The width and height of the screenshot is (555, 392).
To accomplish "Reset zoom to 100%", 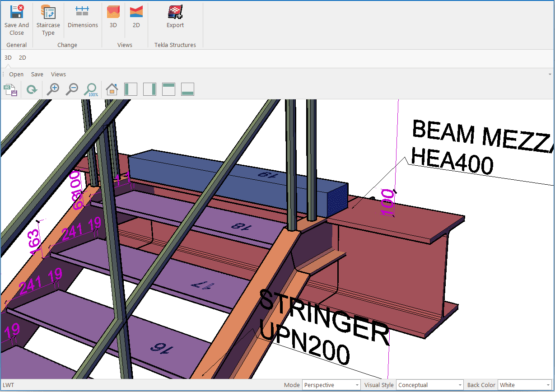I will point(91,89).
